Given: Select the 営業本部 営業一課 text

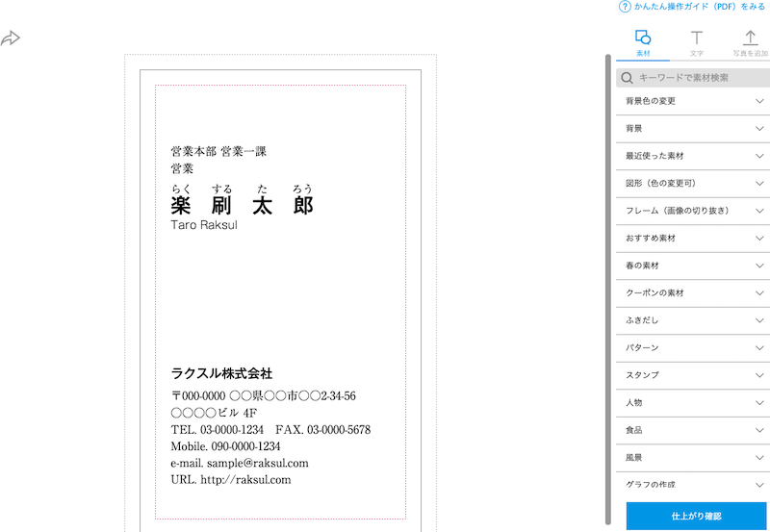Looking at the screenshot, I should tap(218, 152).
